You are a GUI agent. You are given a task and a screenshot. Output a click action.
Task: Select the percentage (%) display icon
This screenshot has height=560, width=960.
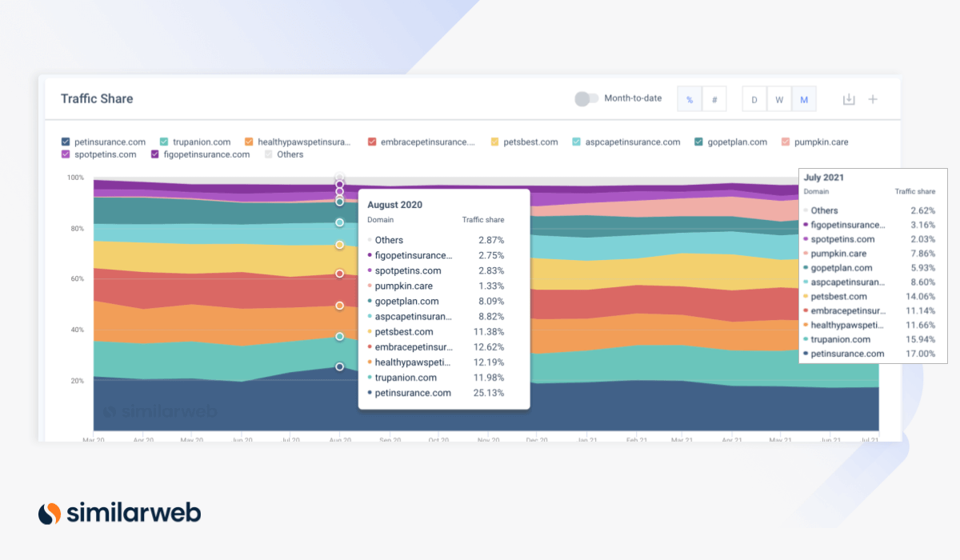(689, 98)
